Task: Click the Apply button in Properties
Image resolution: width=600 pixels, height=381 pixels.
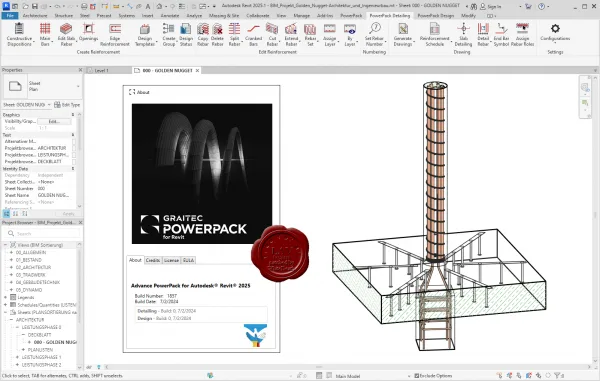Action: (x=68, y=214)
